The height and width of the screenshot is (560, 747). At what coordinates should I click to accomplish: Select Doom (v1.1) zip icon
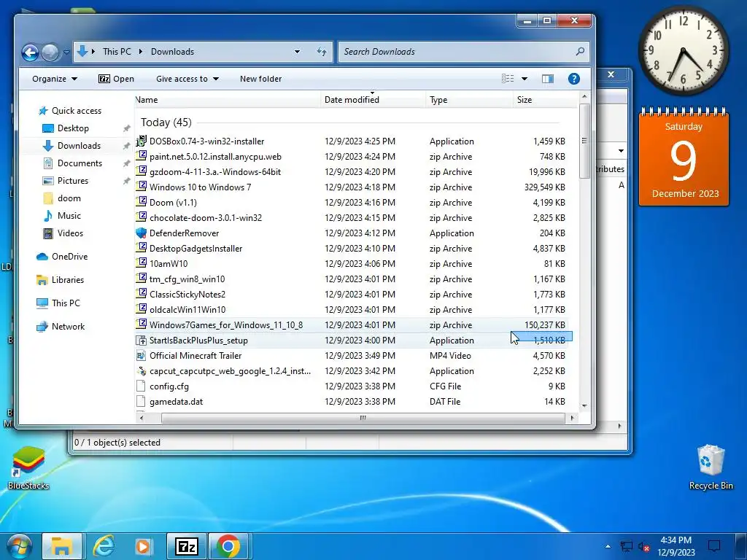tap(141, 201)
